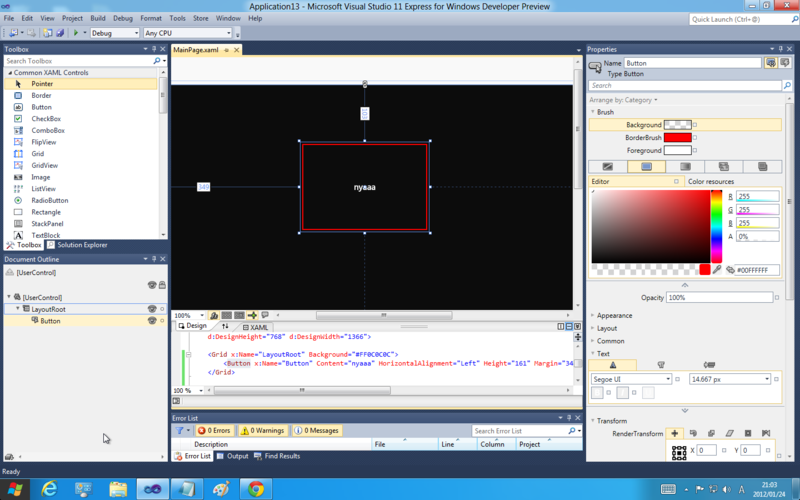Click the Button tool in Toolbox
Screen dimensions: 800x500
(41, 107)
